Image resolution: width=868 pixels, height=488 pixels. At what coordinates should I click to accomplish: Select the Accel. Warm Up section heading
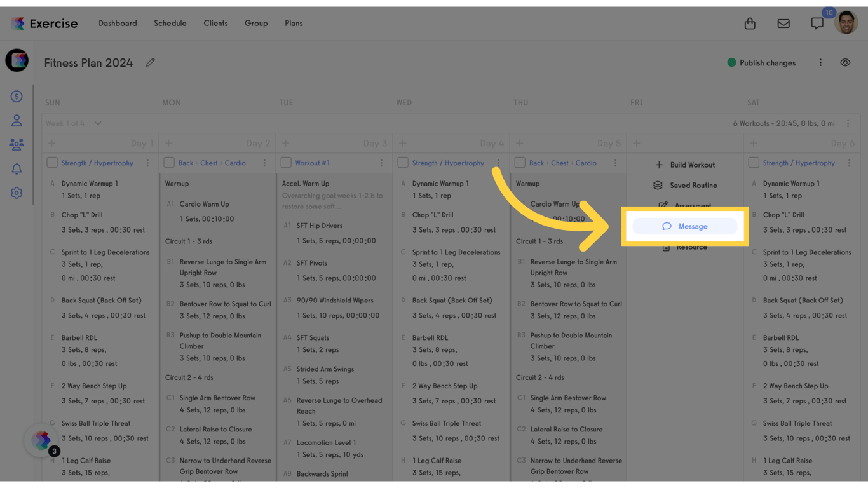pyautogui.click(x=306, y=184)
